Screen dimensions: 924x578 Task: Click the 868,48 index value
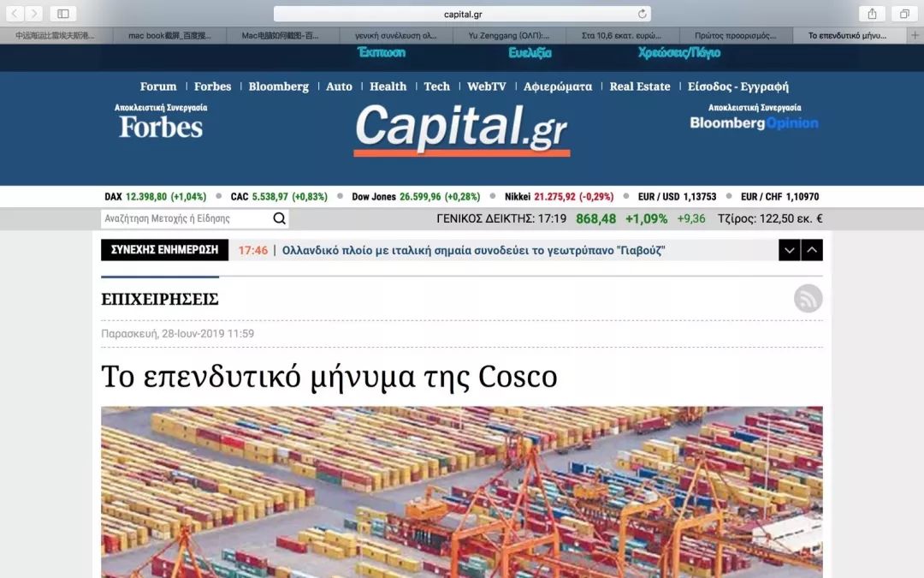595,219
